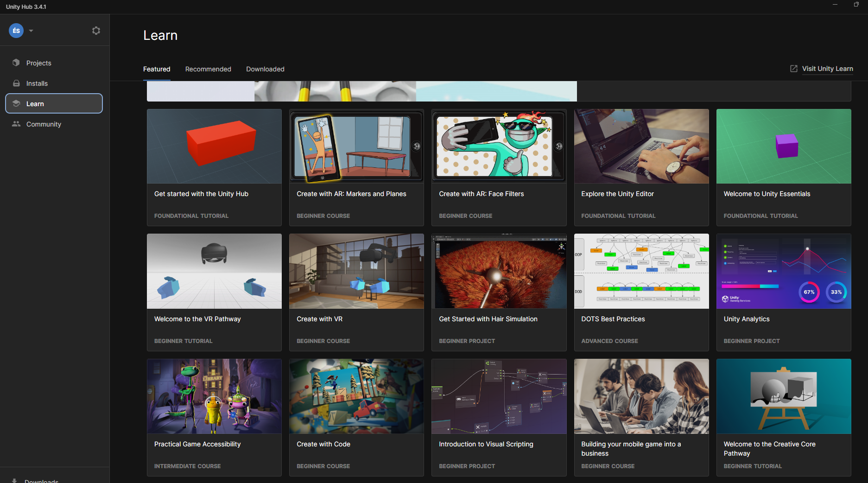
Task: Go to Community in sidebar
Action: coord(54,124)
